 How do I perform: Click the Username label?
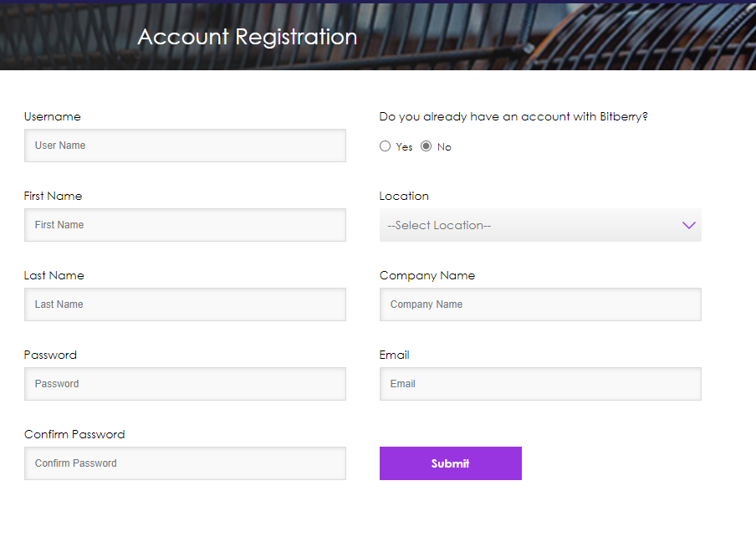[x=52, y=116]
